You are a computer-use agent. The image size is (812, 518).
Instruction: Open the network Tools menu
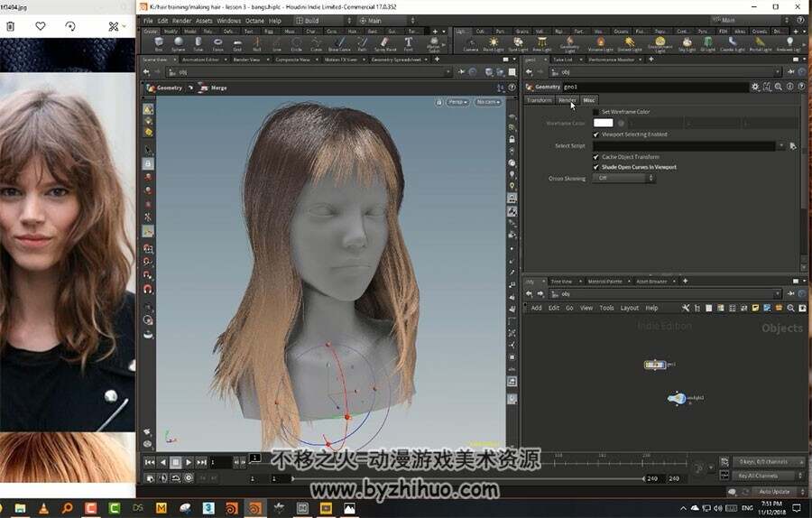[x=606, y=308]
